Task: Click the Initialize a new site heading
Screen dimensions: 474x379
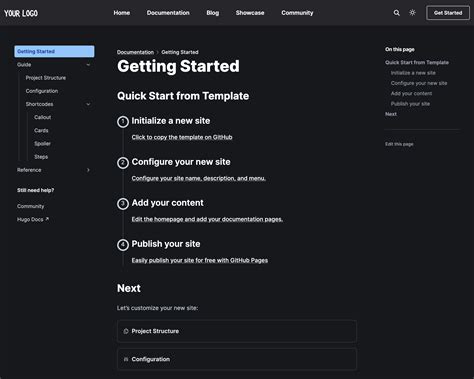Action: [x=171, y=121]
